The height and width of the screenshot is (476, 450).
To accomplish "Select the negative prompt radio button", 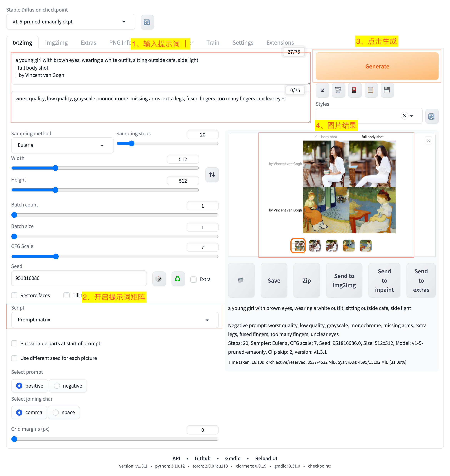I will click(57, 386).
